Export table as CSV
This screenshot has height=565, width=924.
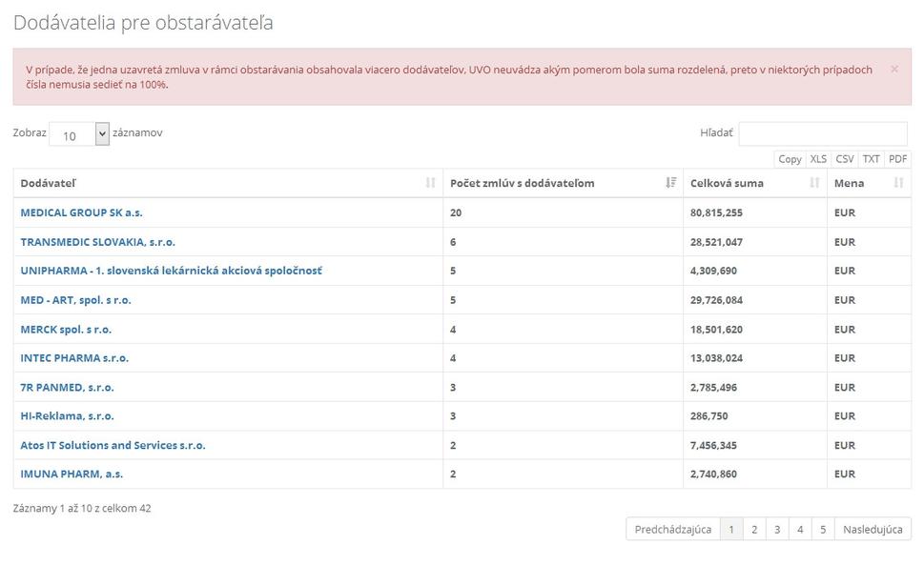click(845, 159)
